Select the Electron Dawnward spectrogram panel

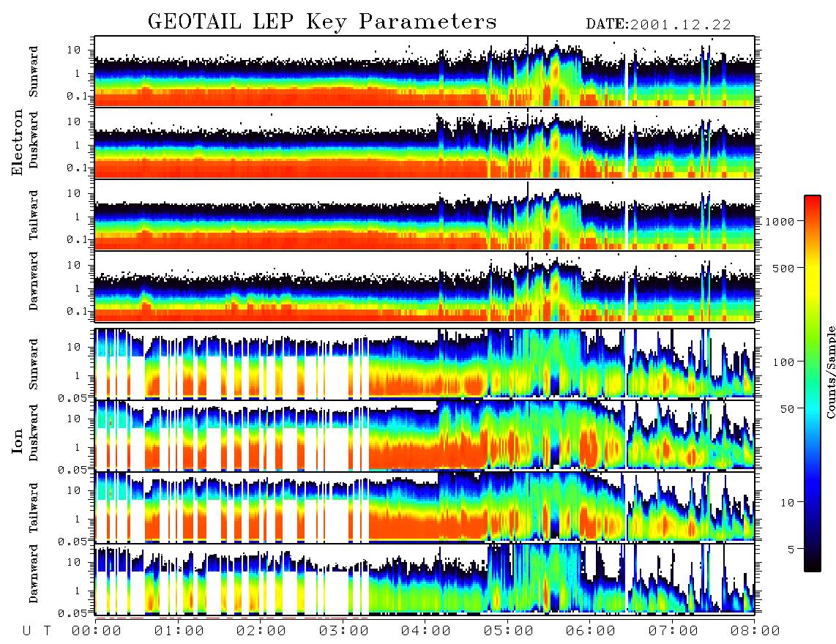425,287
